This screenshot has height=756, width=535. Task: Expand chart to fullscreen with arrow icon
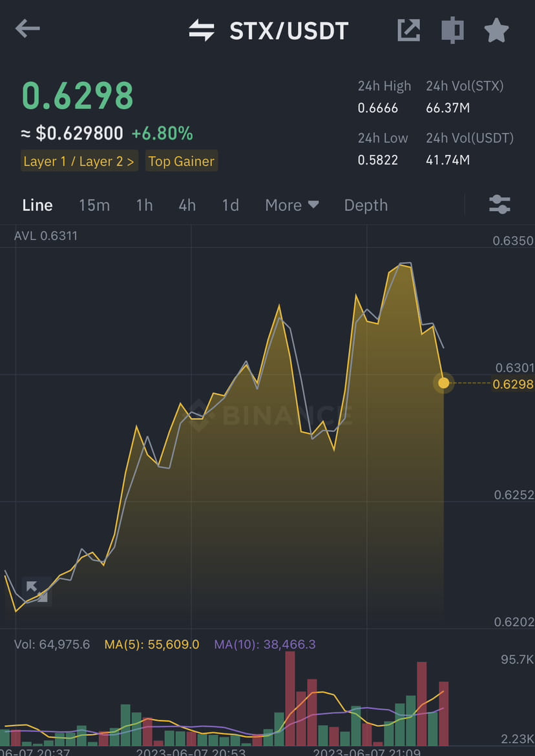pyautogui.click(x=37, y=591)
